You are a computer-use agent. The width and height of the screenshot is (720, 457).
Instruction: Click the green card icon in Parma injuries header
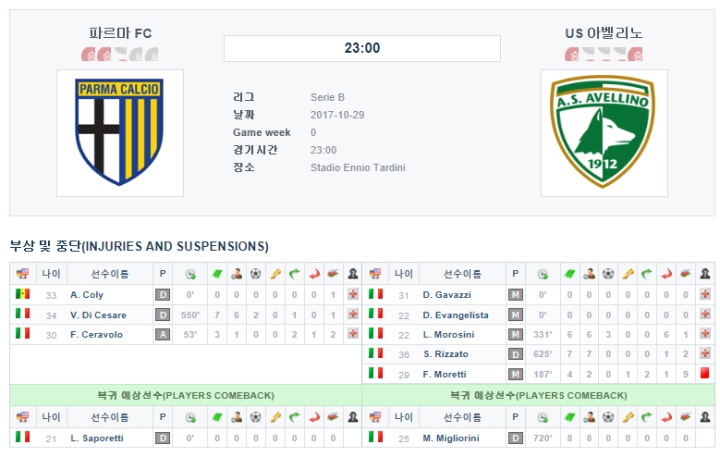(217, 274)
